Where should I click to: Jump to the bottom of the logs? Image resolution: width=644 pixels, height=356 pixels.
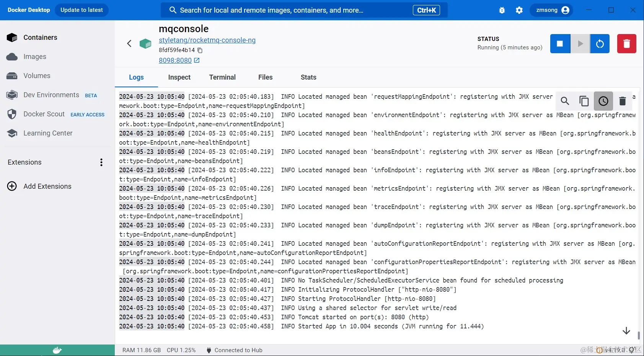coord(626,331)
